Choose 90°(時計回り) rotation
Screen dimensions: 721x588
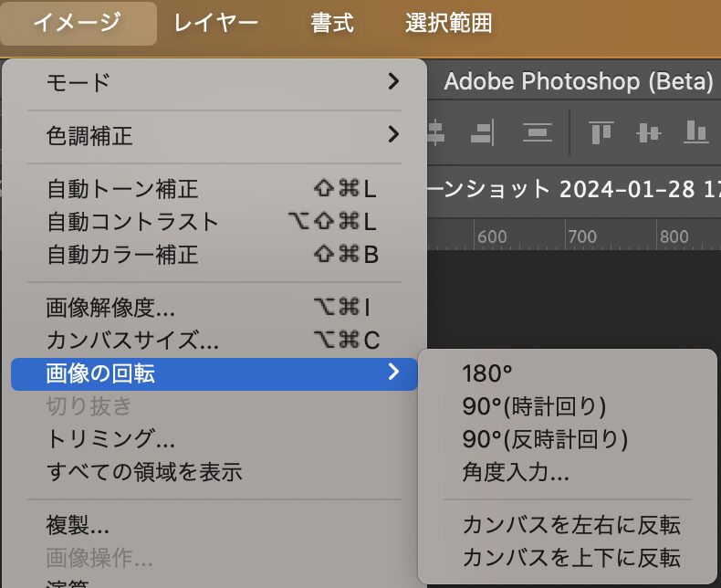click(x=534, y=406)
